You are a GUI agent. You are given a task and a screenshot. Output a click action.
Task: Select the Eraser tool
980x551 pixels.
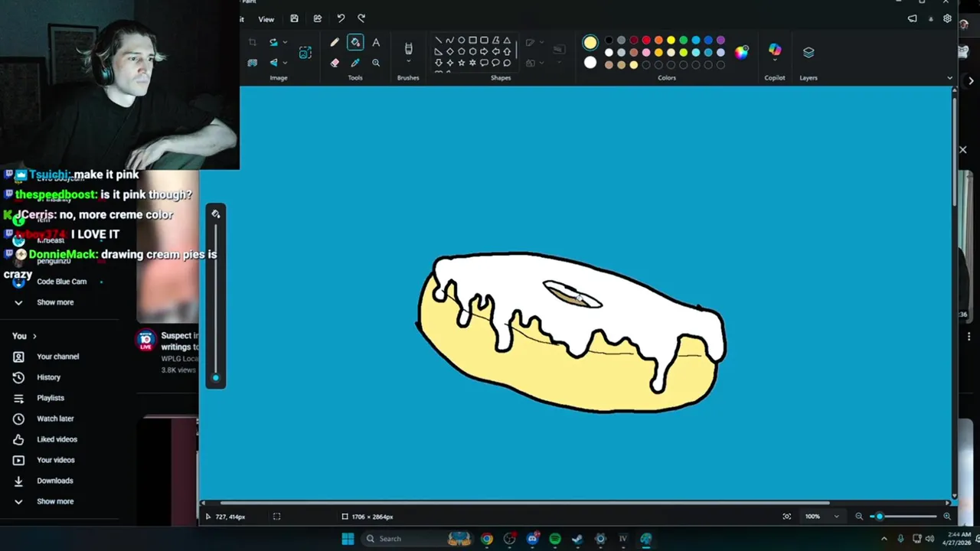(335, 63)
